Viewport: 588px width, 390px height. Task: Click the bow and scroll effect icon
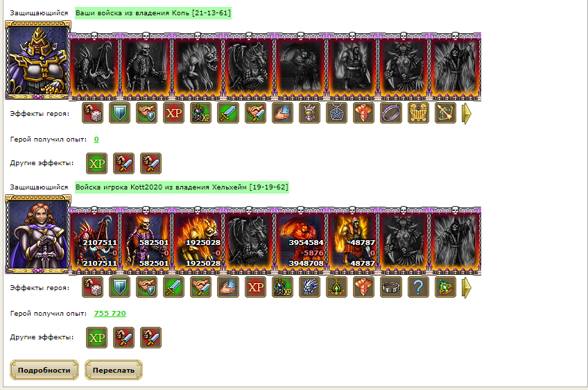coord(445,113)
